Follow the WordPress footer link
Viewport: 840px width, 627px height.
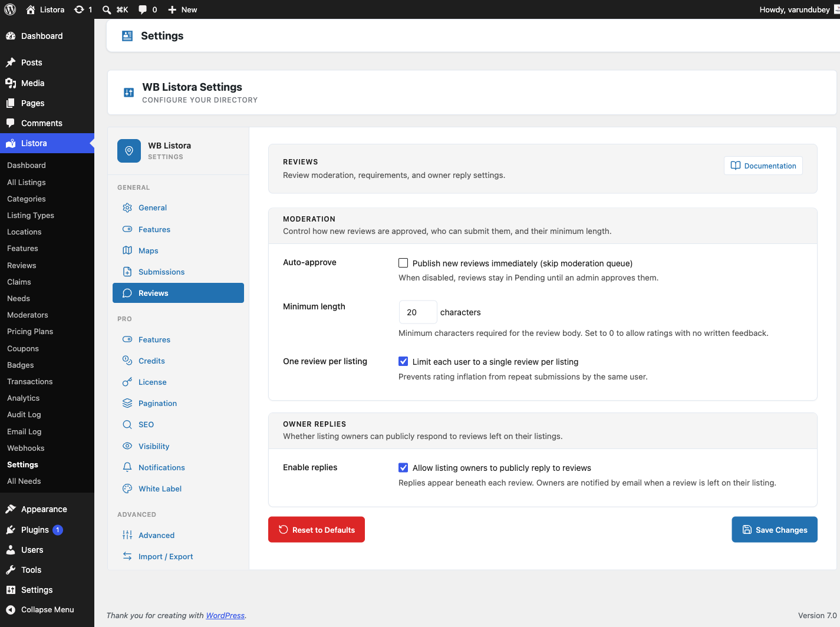tap(225, 615)
